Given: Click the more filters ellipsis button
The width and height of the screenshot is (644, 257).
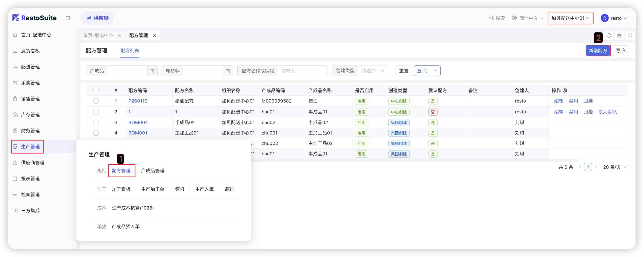Looking at the screenshot, I should pyautogui.click(x=435, y=71).
